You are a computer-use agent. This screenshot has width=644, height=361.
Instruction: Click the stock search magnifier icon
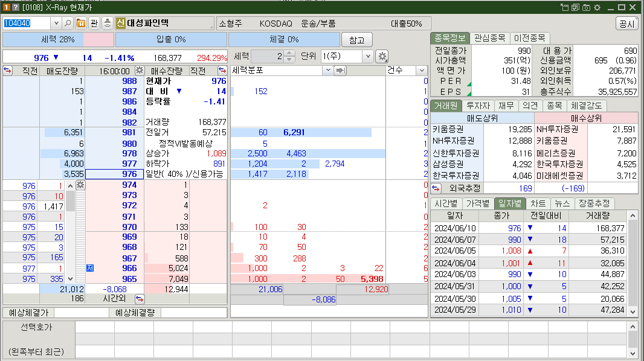[68, 23]
